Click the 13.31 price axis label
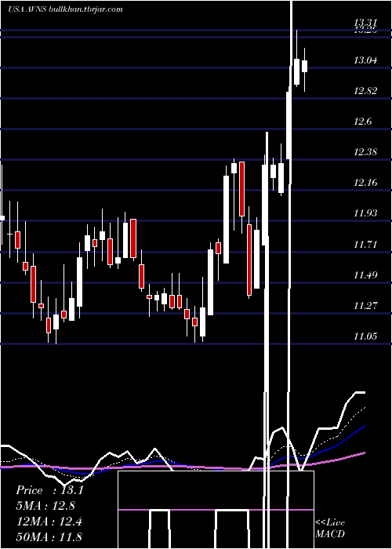Image resolution: width=392 pixels, height=549 pixels. (x=365, y=23)
